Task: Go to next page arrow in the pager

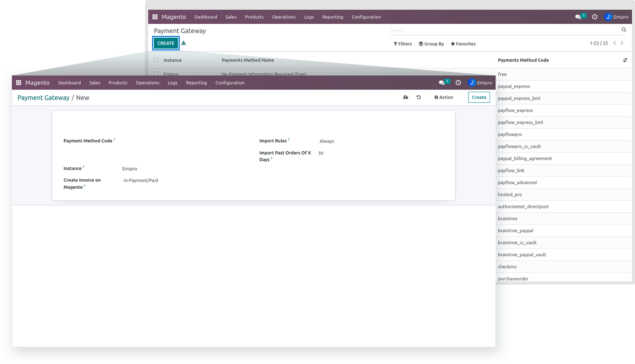Action: (622, 43)
